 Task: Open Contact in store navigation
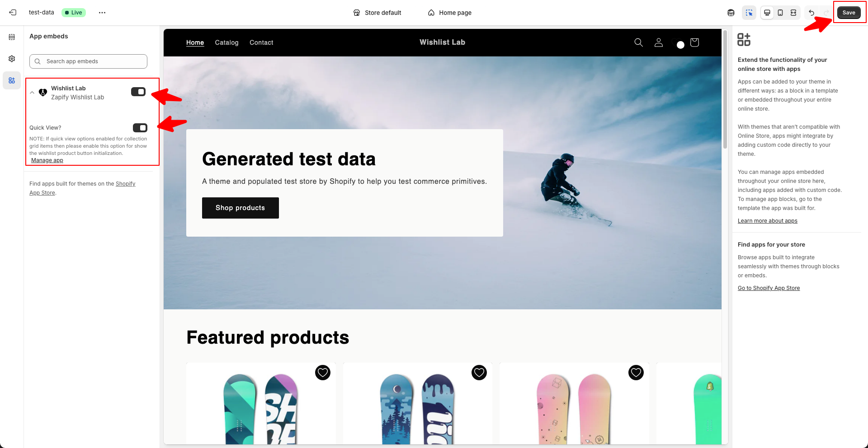click(x=261, y=42)
